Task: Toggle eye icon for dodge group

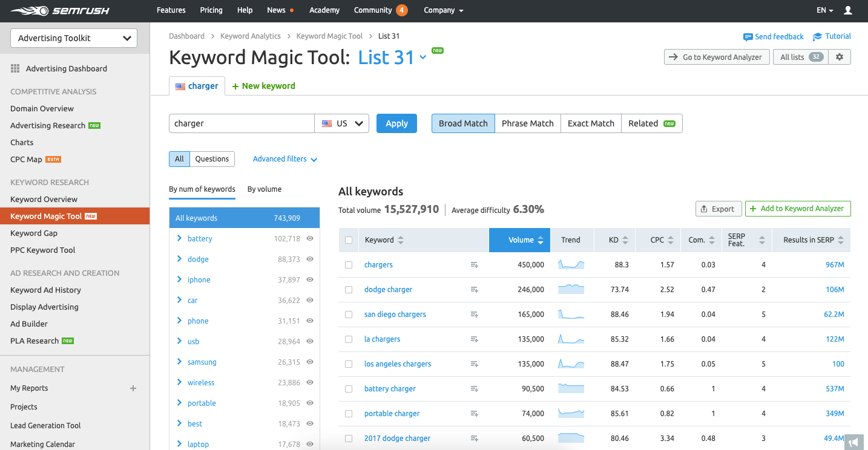Action: 310,259
